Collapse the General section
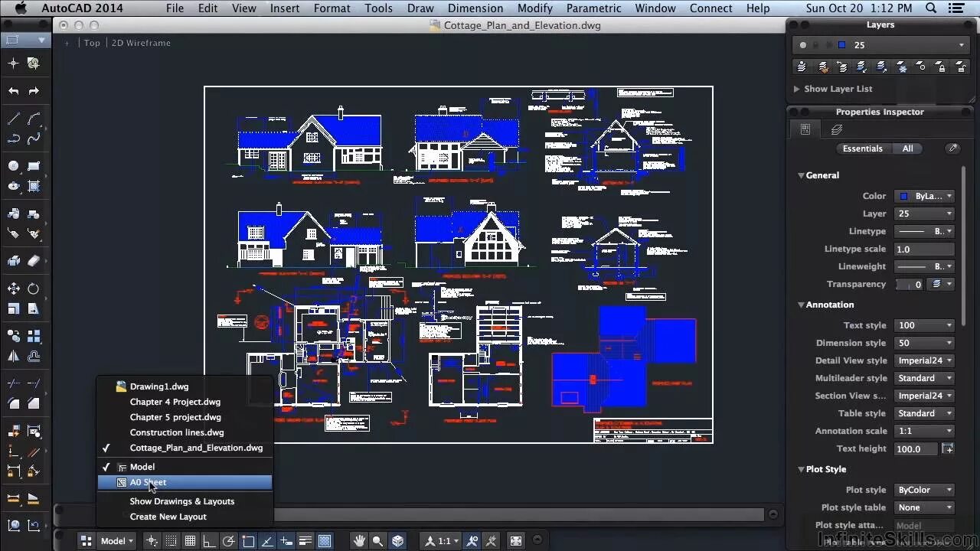Image resolution: width=980 pixels, height=551 pixels. (801, 175)
